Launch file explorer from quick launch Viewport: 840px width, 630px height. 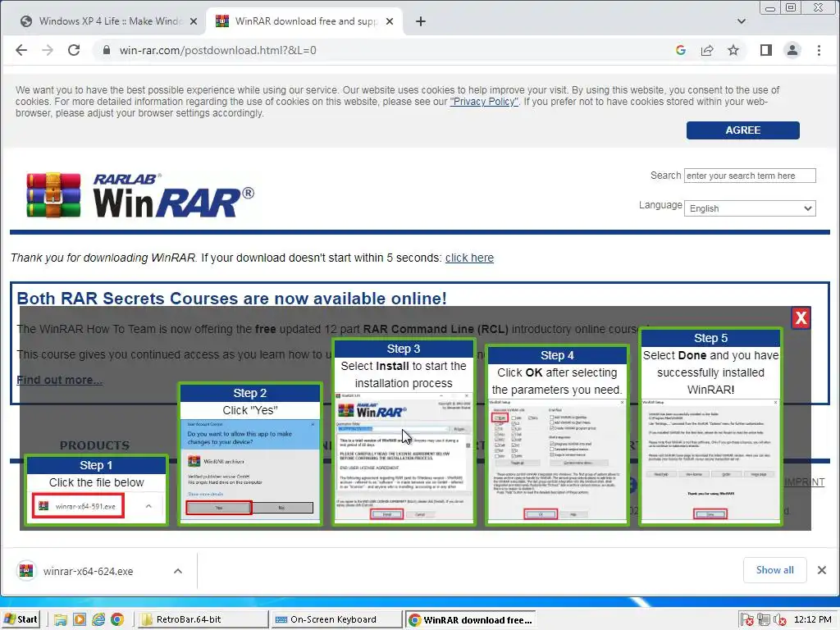click(60, 620)
